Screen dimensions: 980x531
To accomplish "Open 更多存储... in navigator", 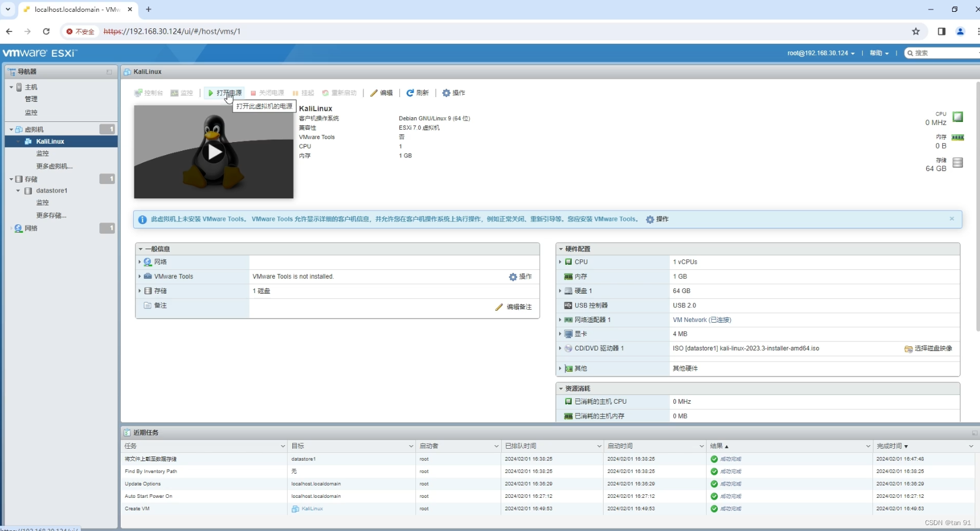I will pyautogui.click(x=51, y=215).
